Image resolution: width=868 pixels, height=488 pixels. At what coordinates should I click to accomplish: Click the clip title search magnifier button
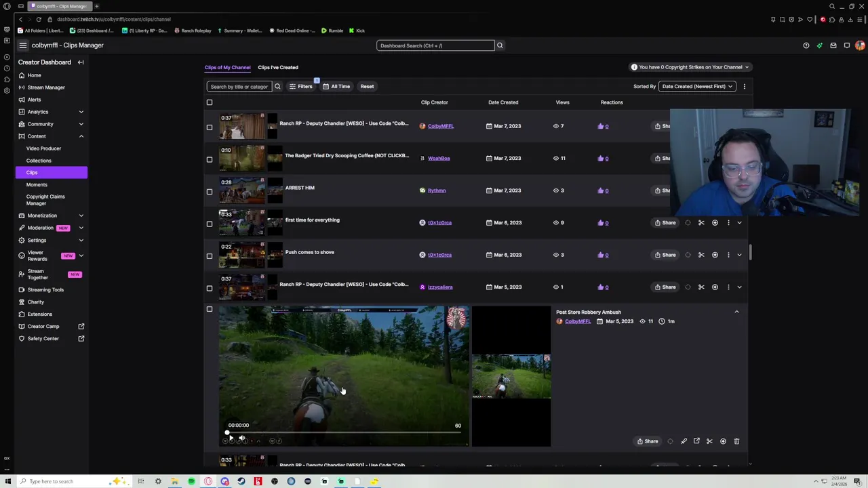point(277,86)
